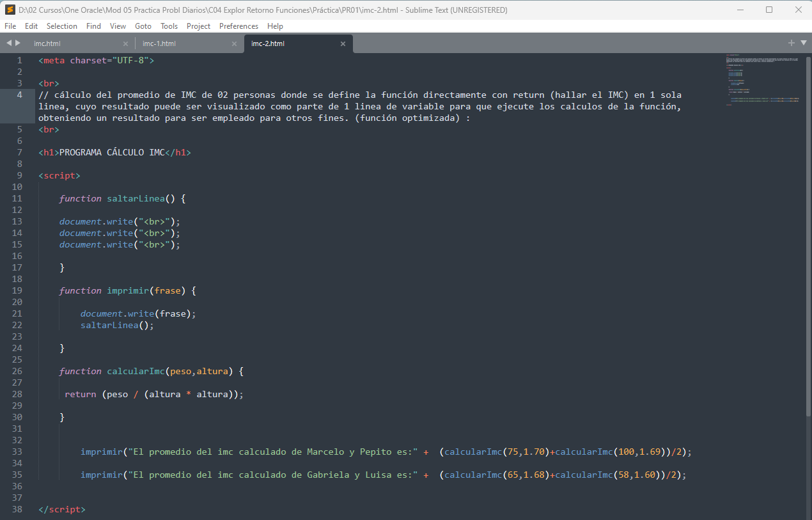Viewport: 812px width, 520px height.
Task: Click the "peso,altura" parameters on line 26
Action: [199, 371]
